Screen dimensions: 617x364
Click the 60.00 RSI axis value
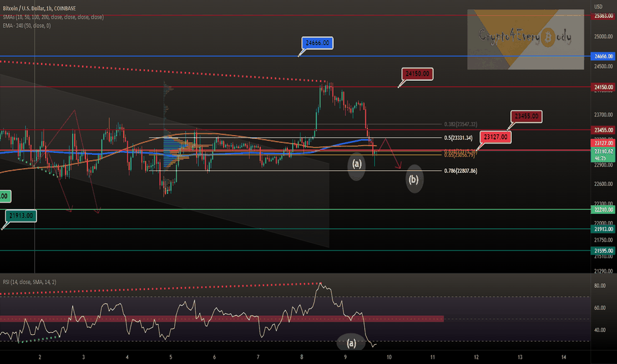click(x=600, y=308)
